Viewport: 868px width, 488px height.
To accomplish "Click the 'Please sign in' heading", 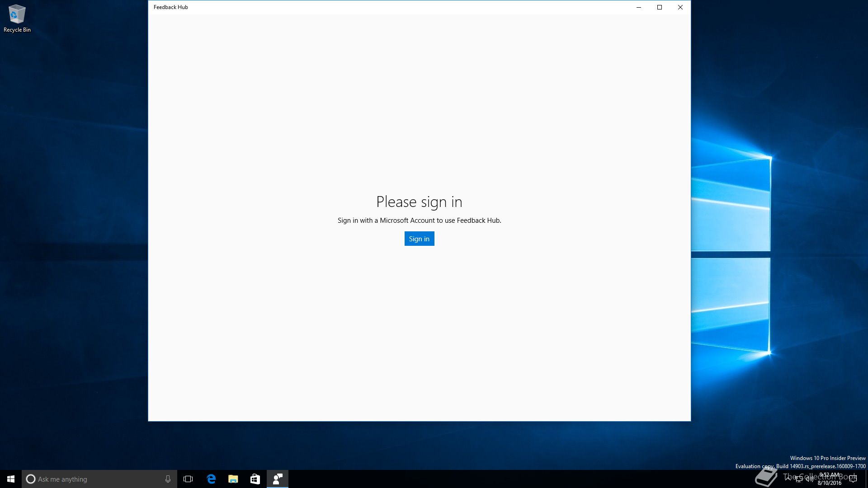I will point(419,202).
